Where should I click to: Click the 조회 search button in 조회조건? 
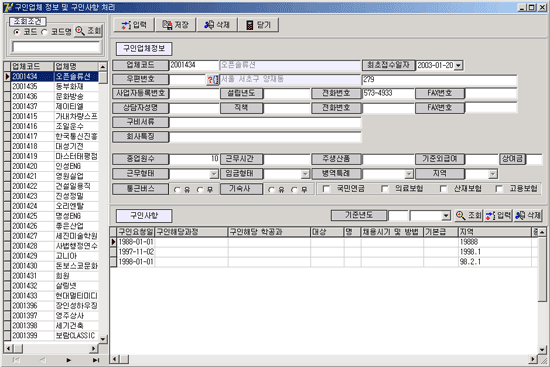(x=88, y=31)
